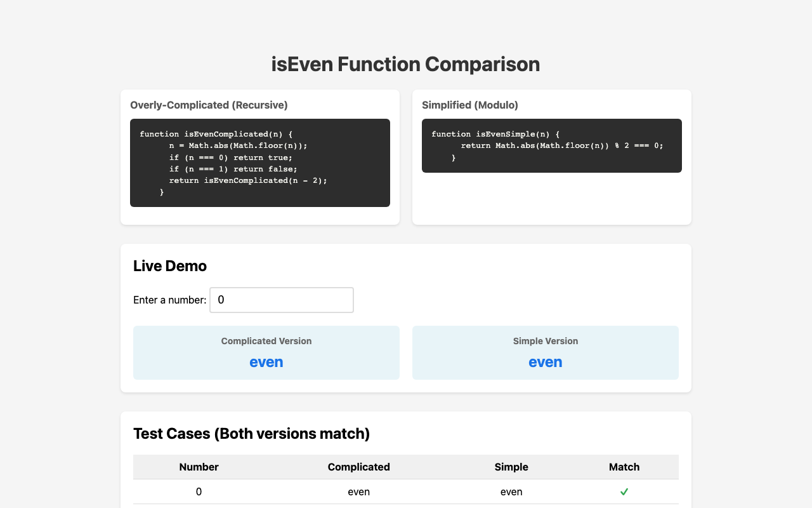Select the Simplified (Modulo) heading

[x=470, y=105]
